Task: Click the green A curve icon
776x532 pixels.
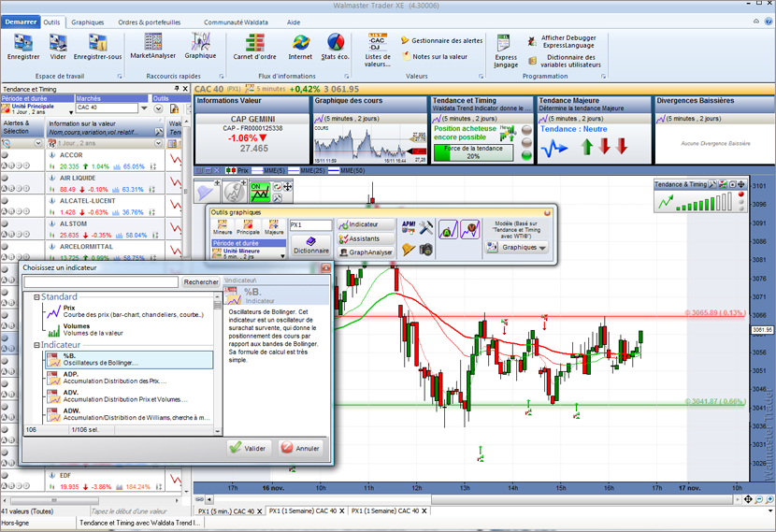Action: pyautogui.click(x=448, y=230)
